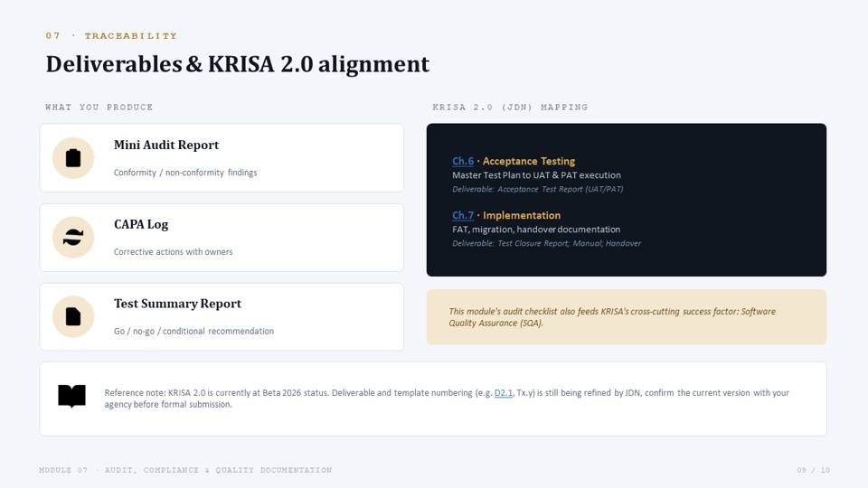This screenshot has width=868, height=488.
Task: Select the WHAT YOU PRODUCE section label
Action: tap(99, 108)
